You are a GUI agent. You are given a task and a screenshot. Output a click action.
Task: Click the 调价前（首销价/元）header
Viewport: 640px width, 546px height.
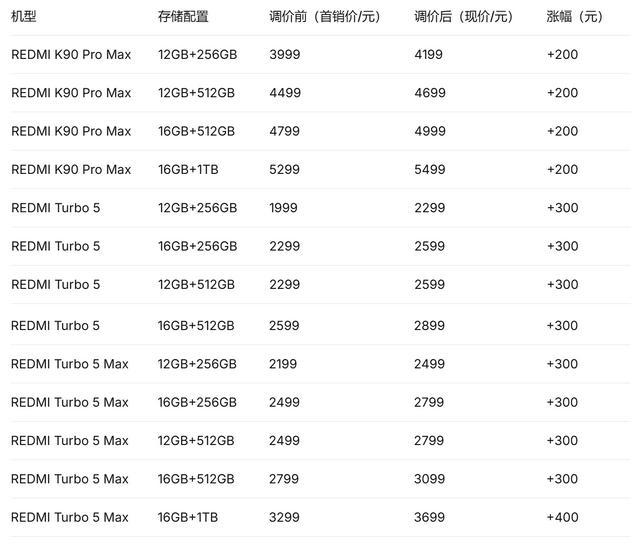pyautogui.click(x=324, y=17)
